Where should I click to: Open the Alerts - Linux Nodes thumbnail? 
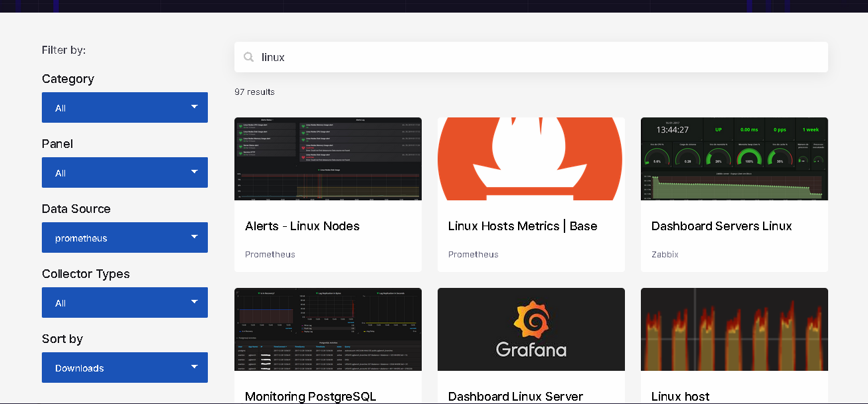click(328, 159)
